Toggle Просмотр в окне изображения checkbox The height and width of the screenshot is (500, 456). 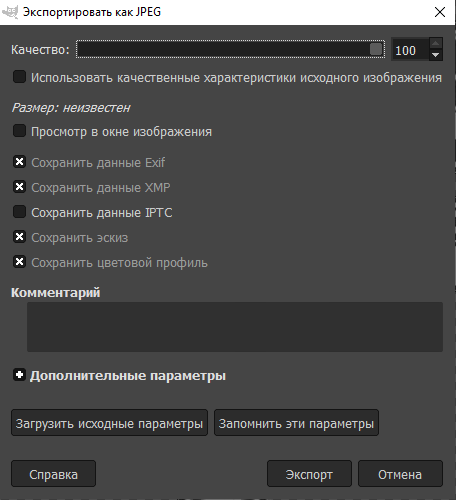[x=19, y=131]
